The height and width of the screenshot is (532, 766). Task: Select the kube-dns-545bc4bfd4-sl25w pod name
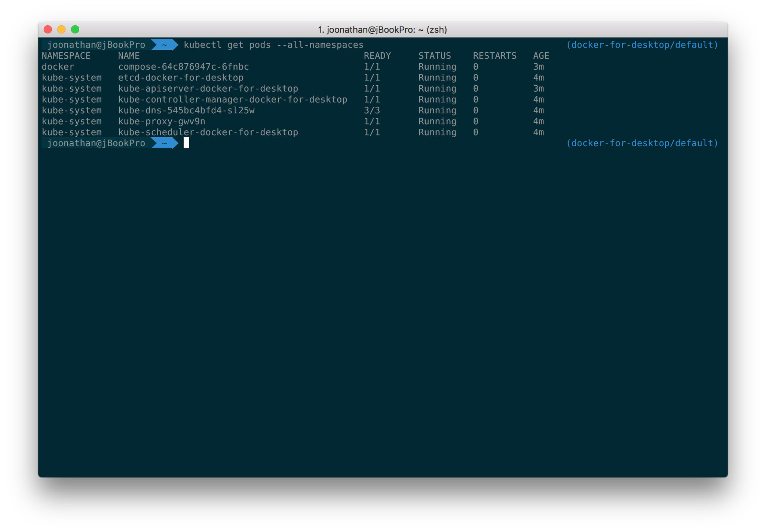click(x=186, y=110)
